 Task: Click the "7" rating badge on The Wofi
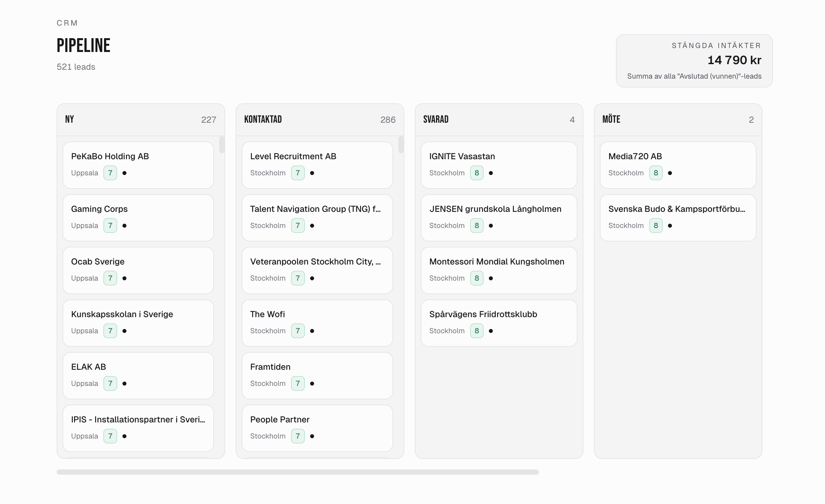coord(298,331)
